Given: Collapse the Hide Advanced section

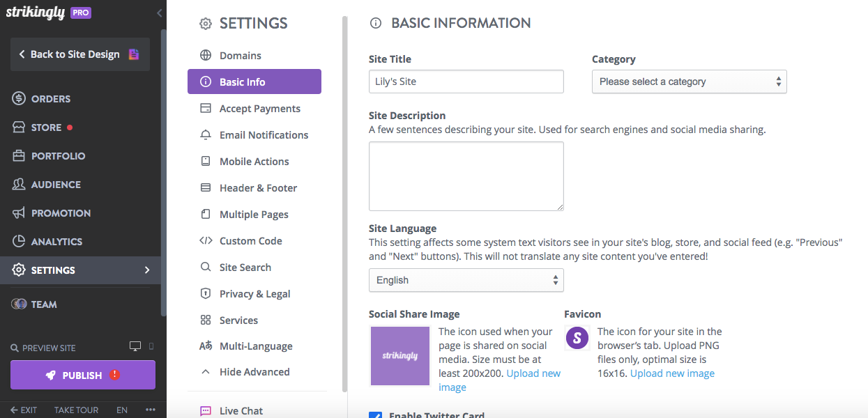Looking at the screenshot, I should 254,371.
